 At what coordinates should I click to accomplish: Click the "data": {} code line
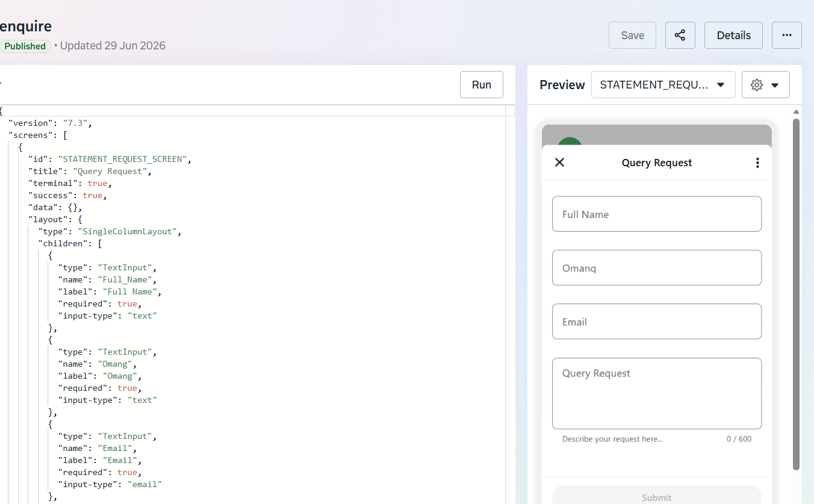tap(54, 207)
